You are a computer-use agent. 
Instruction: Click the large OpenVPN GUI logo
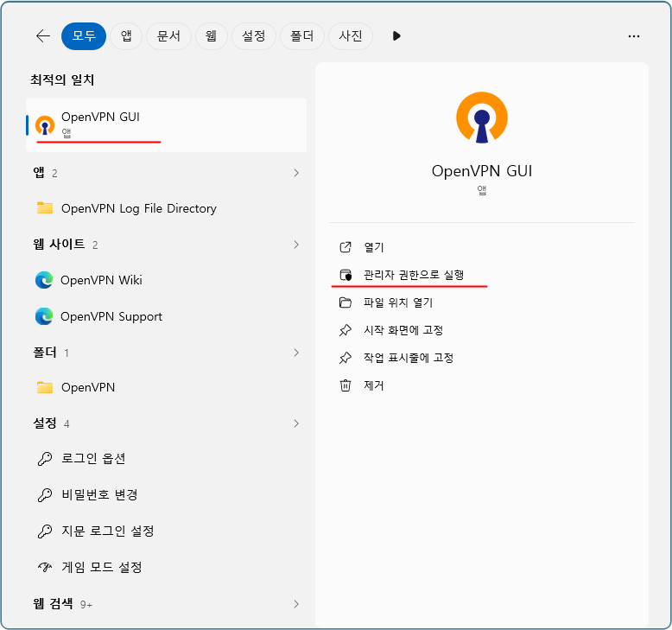[482, 118]
